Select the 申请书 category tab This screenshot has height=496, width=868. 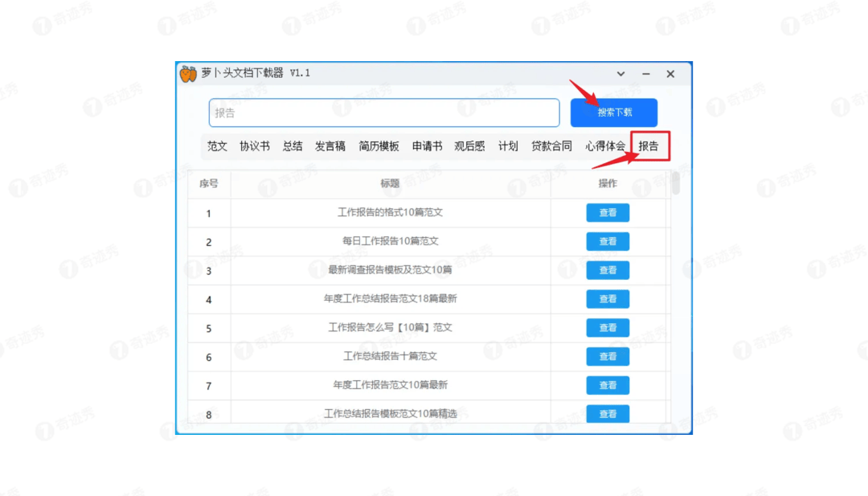[x=427, y=146]
